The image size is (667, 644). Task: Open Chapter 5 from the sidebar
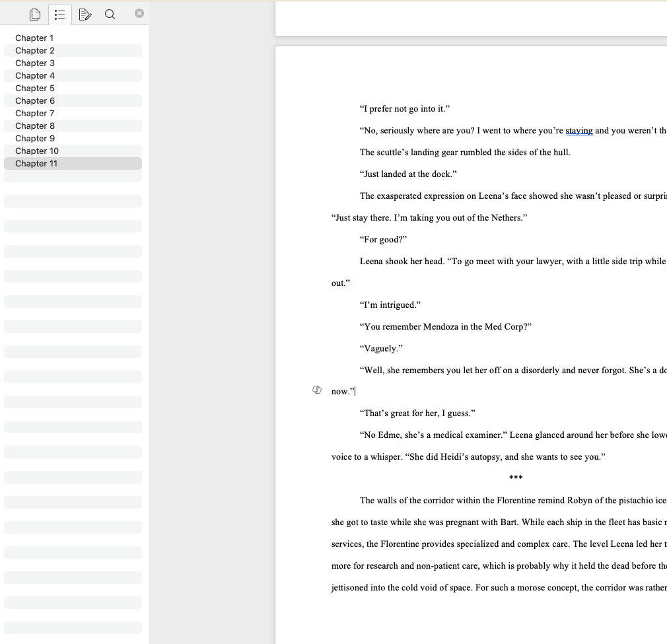[x=35, y=89]
